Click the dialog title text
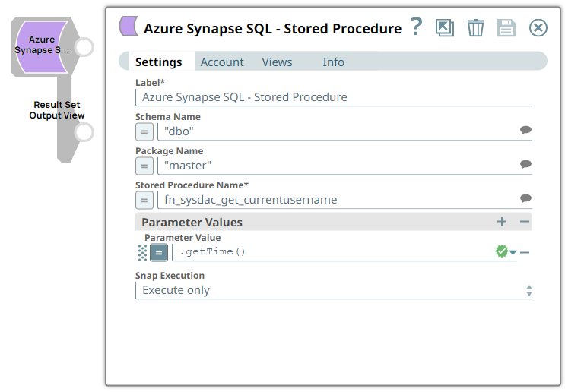The image size is (565, 392). (x=272, y=28)
